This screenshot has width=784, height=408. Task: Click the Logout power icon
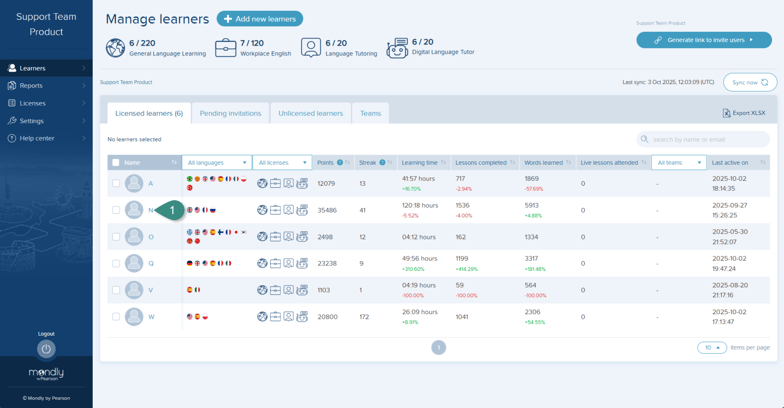click(46, 349)
